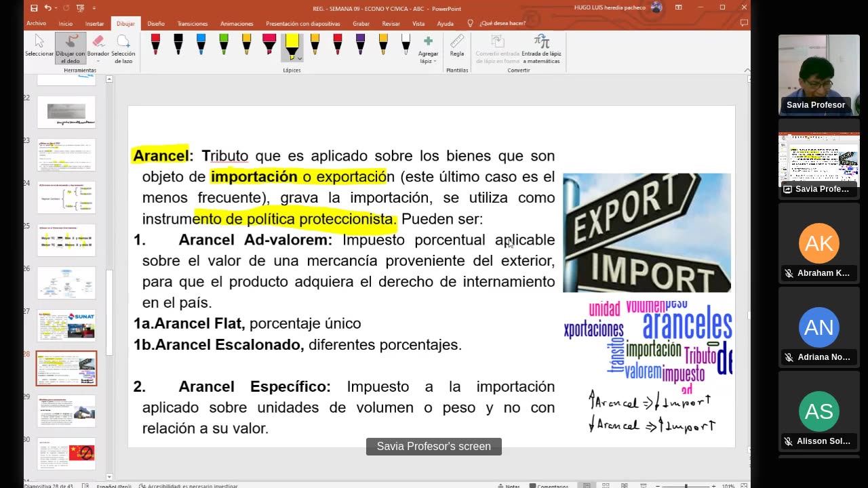Select slide 22 thumbnail
Screen dimensions: 868x488
(x=66, y=112)
